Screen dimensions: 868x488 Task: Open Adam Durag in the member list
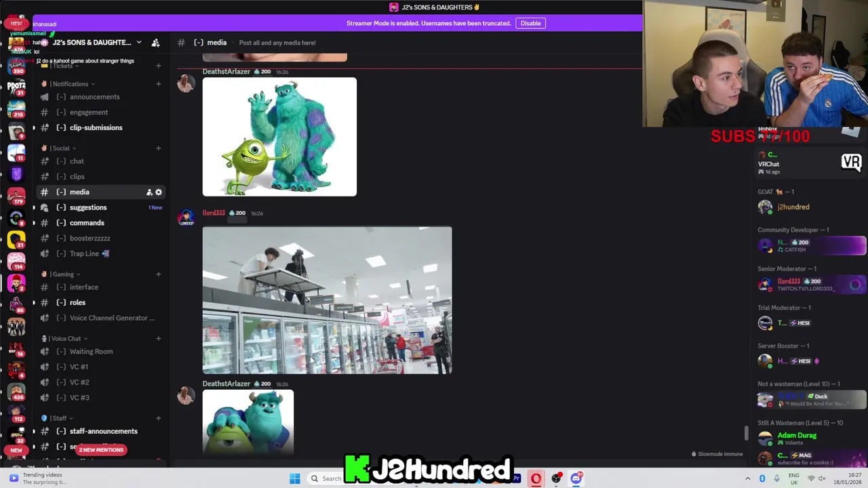coord(810,439)
